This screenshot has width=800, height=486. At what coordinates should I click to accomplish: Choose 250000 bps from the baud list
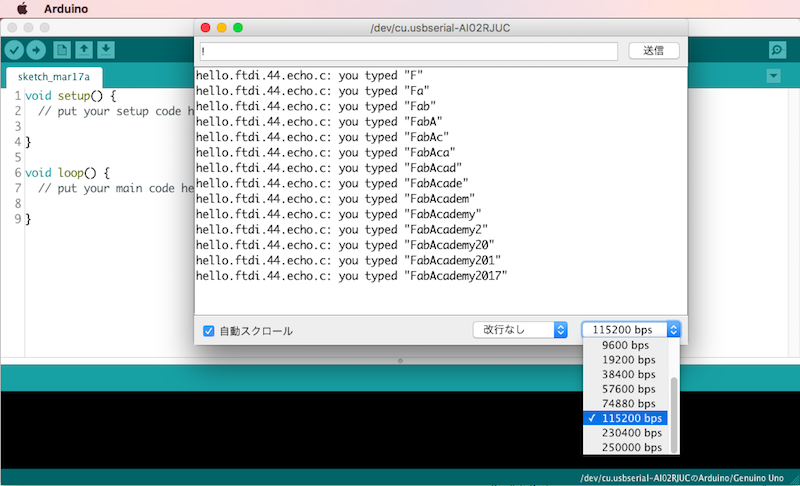625,447
